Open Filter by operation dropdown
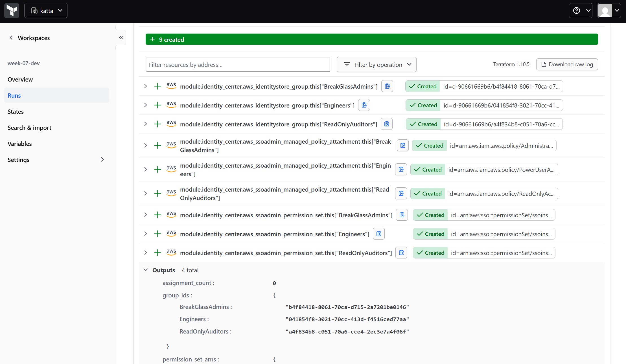The height and width of the screenshot is (364, 626). pos(377,64)
